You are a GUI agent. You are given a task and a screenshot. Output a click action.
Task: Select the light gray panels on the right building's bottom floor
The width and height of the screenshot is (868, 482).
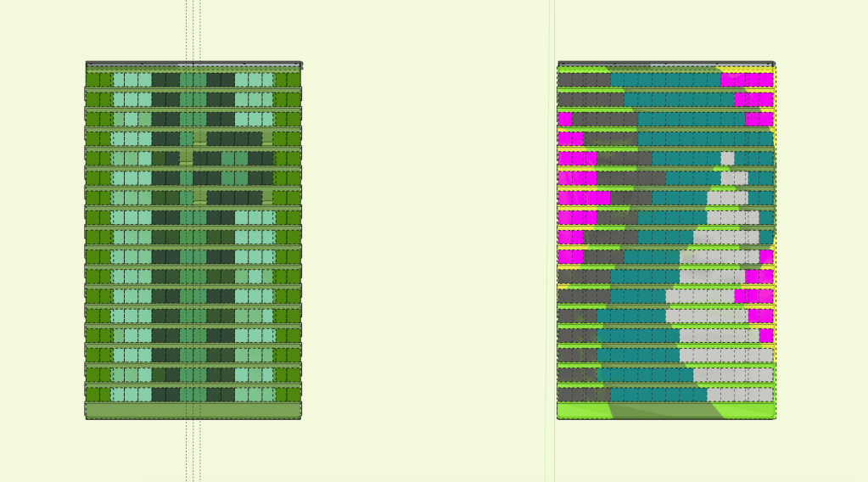[x=740, y=395]
